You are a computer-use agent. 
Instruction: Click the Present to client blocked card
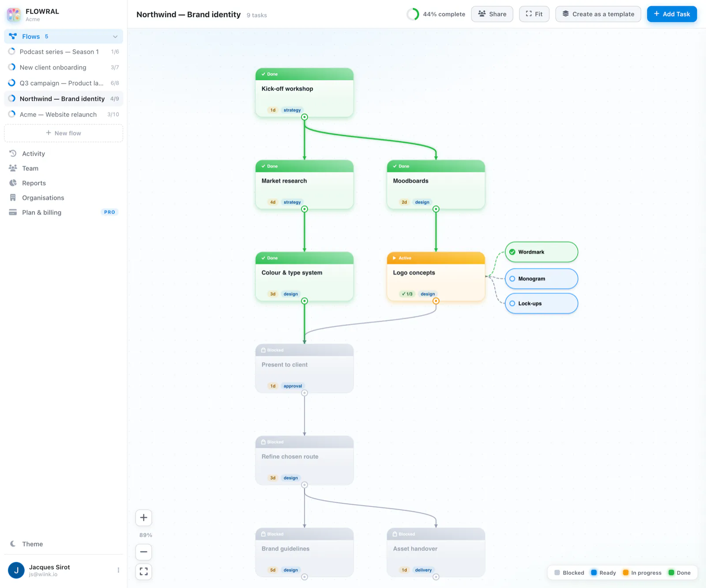[x=304, y=369]
